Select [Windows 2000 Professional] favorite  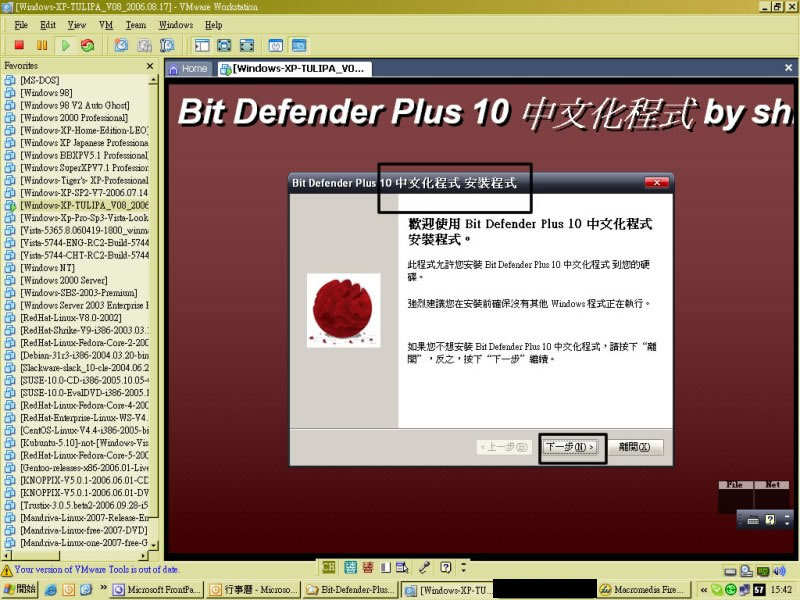pos(74,118)
